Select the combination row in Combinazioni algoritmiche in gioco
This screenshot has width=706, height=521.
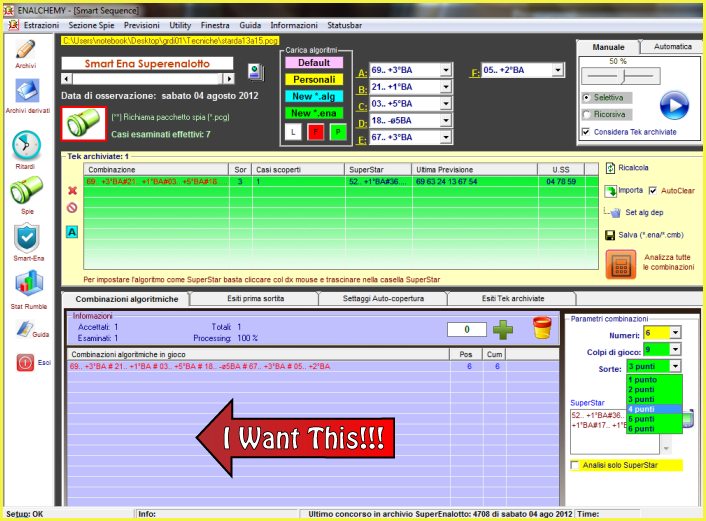[x=313, y=366]
